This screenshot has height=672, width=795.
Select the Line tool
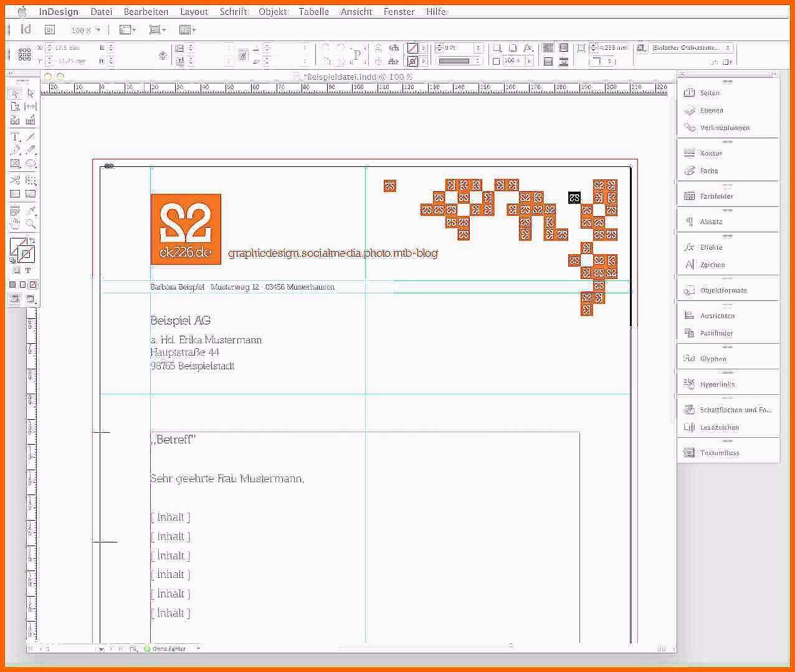pos(31,137)
